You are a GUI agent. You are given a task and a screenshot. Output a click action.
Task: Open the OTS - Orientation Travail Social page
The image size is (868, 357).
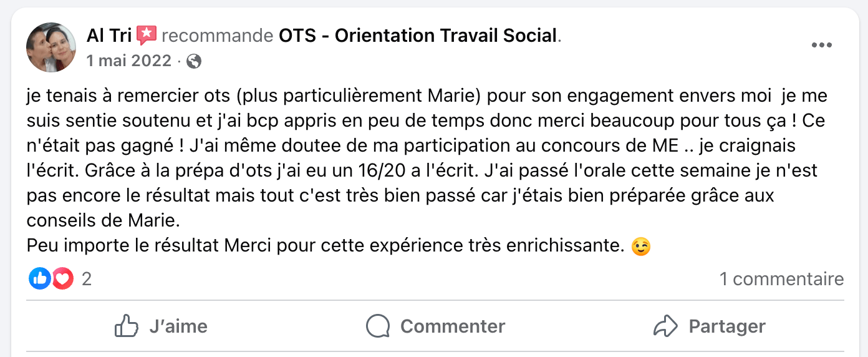417,36
